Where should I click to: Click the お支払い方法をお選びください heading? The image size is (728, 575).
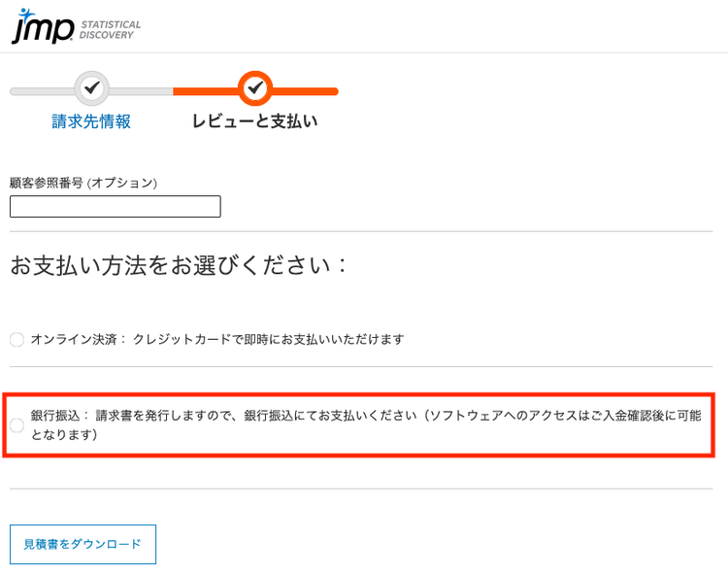coord(179,265)
